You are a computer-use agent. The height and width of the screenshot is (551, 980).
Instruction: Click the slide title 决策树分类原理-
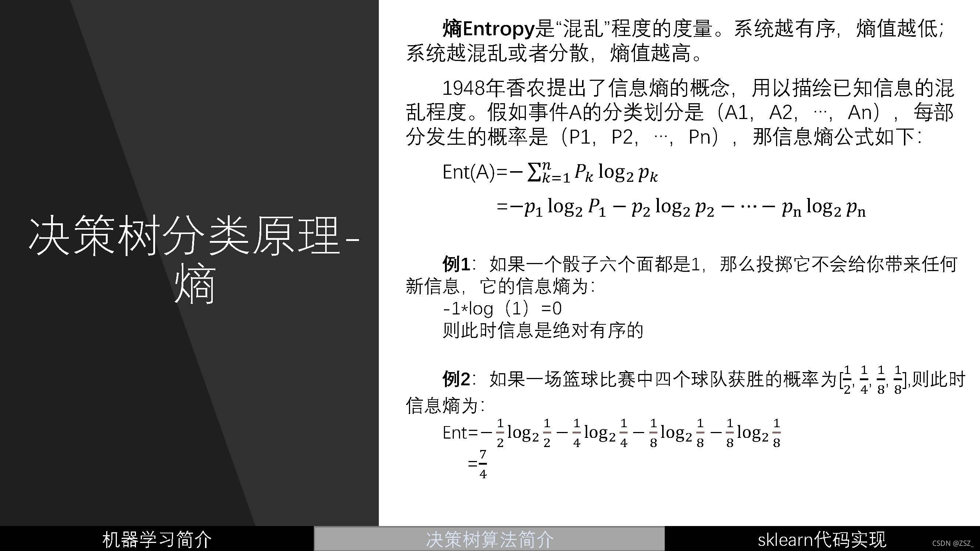pos(194,236)
